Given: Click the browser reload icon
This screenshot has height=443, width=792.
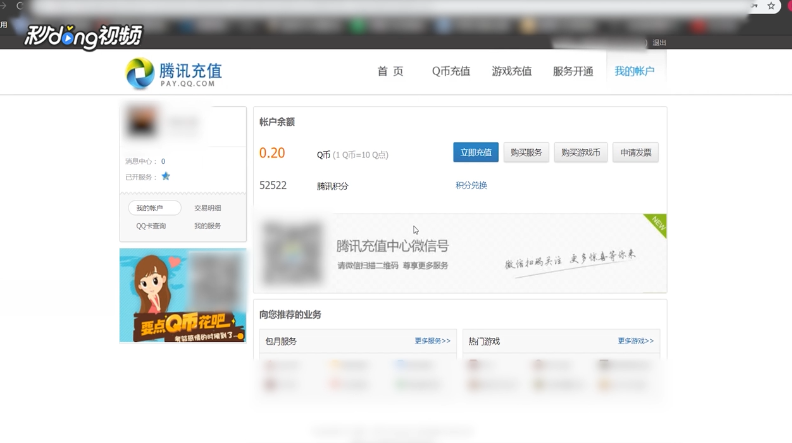Looking at the screenshot, I should pyautogui.click(x=20, y=6).
